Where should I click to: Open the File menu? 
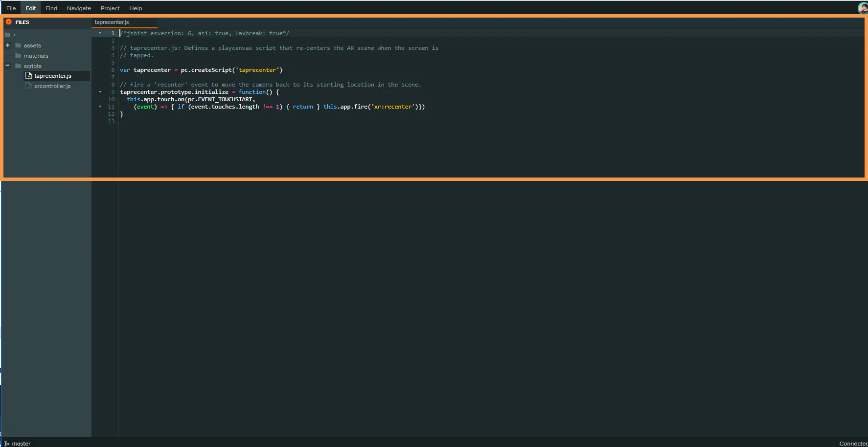[11, 8]
